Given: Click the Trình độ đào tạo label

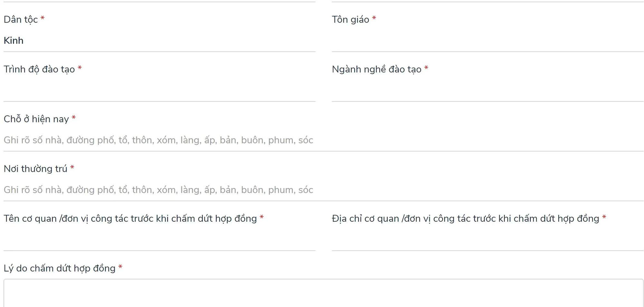Looking at the screenshot, I should pos(39,69).
